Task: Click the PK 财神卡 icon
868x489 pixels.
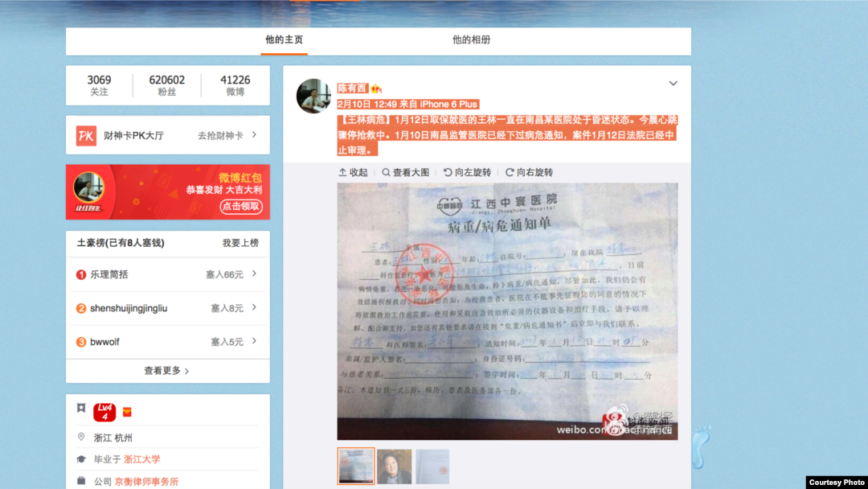Action: coord(86,136)
